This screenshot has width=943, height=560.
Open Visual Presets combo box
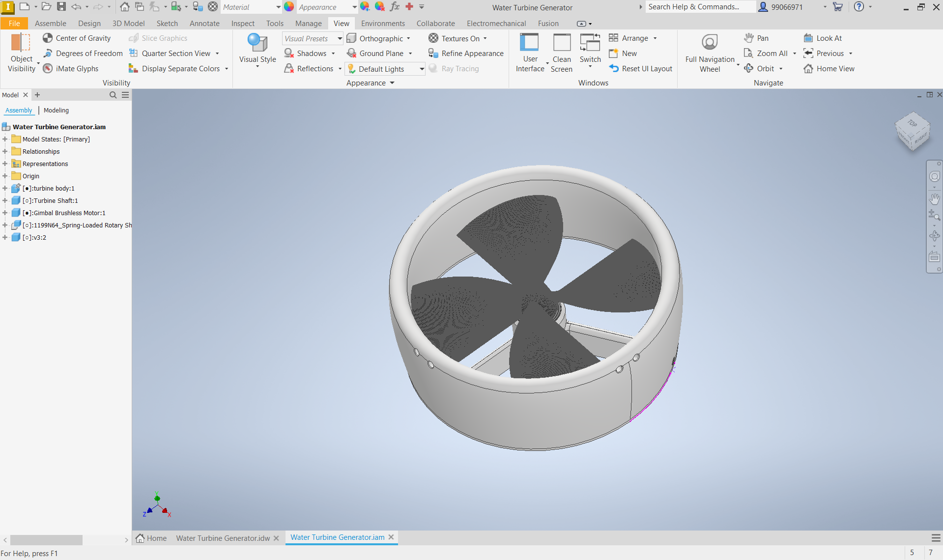313,38
